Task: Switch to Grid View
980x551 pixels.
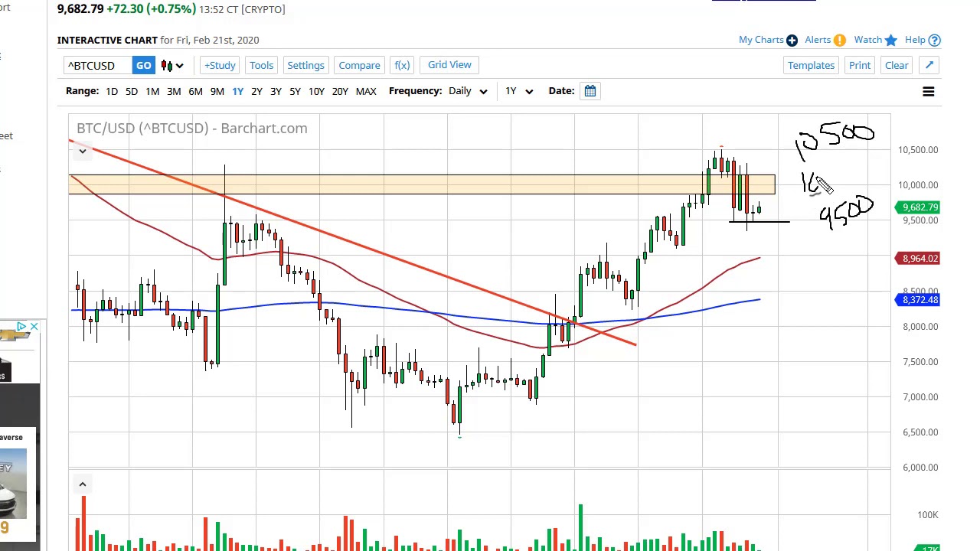Action: click(449, 65)
